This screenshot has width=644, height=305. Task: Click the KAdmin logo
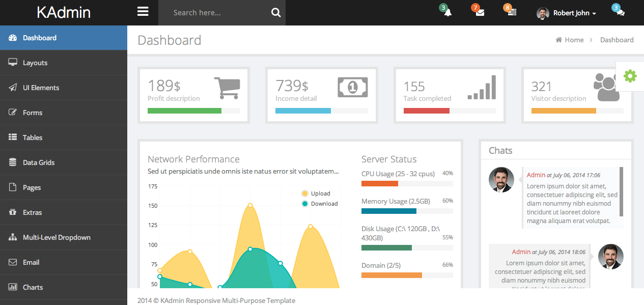pyautogui.click(x=64, y=13)
